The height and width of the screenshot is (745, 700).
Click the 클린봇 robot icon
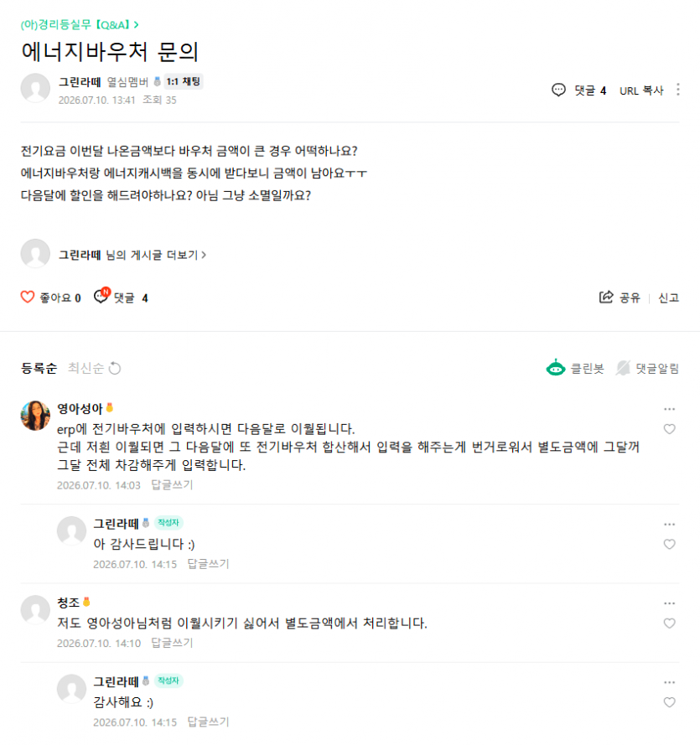click(555, 368)
